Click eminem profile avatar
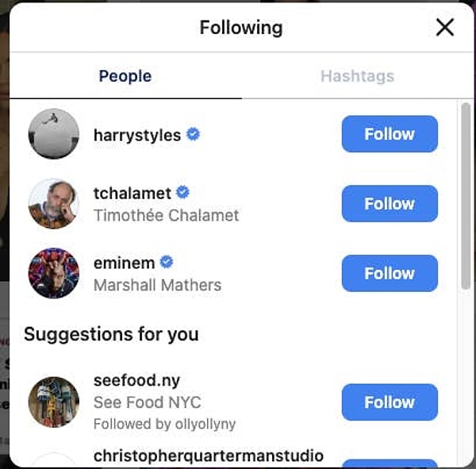Viewport: 476px width, 469px height. pos(54,273)
